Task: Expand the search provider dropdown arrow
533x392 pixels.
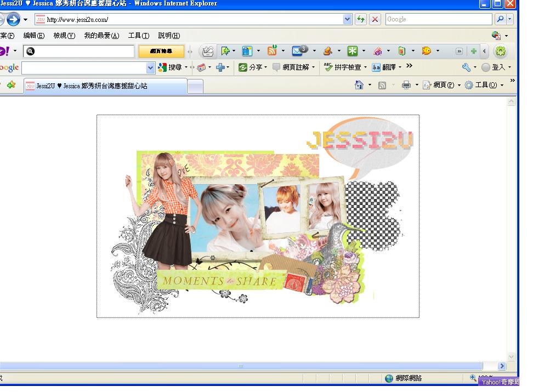Action: click(x=510, y=20)
